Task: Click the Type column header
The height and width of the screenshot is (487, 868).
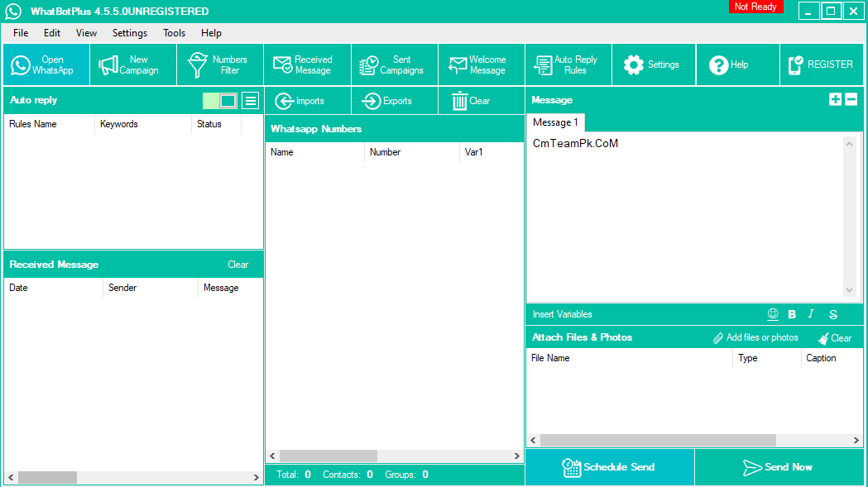Action: point(767,358)
